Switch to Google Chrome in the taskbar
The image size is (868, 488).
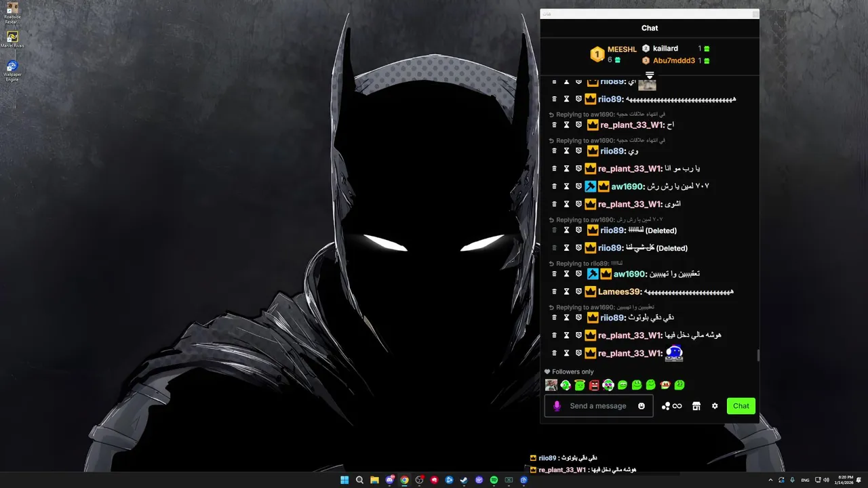click(x=404, y=480)
